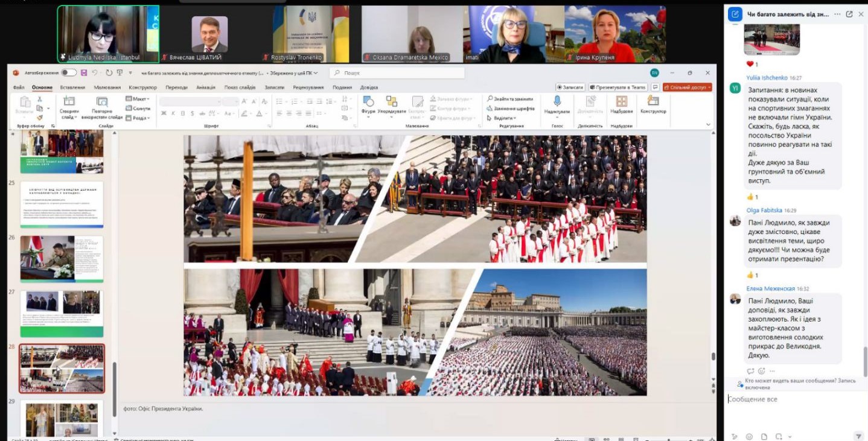Click the Cut scissors icon
Image resolution: width=868 pixels, height=441 pixels.
tap(40, 100)
